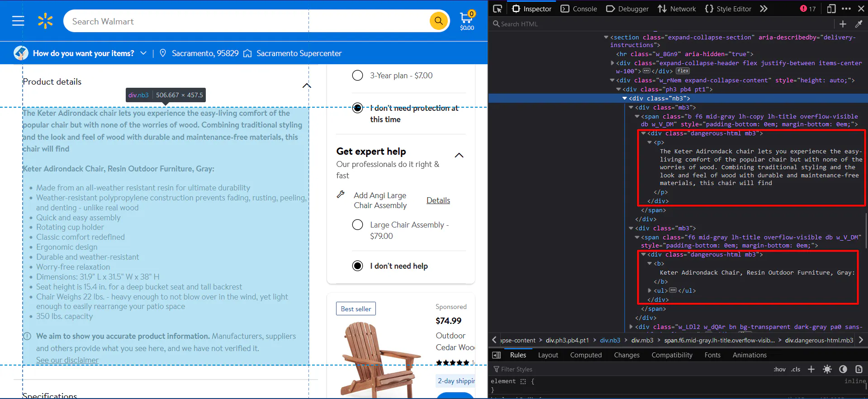Expand the w_LD12 w_dQAr div node
The image size is (868, 399).
pyautogui.click(x=631, y=327)
